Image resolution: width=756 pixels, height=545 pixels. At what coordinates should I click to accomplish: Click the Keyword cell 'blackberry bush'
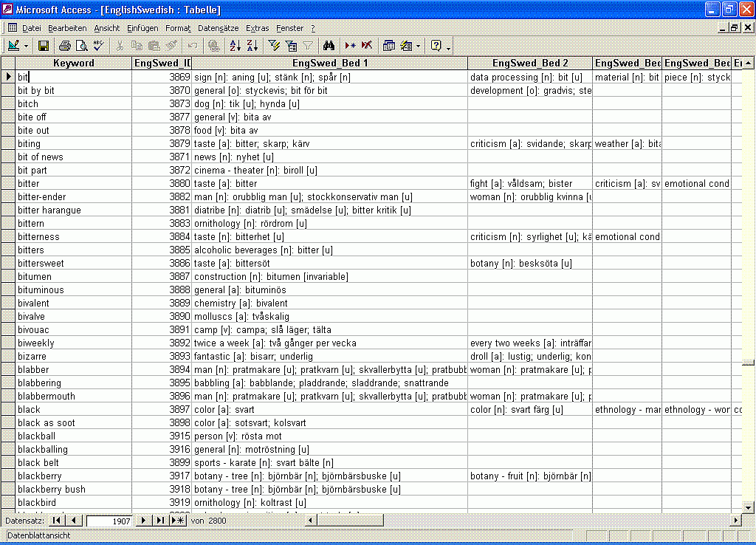73,489
